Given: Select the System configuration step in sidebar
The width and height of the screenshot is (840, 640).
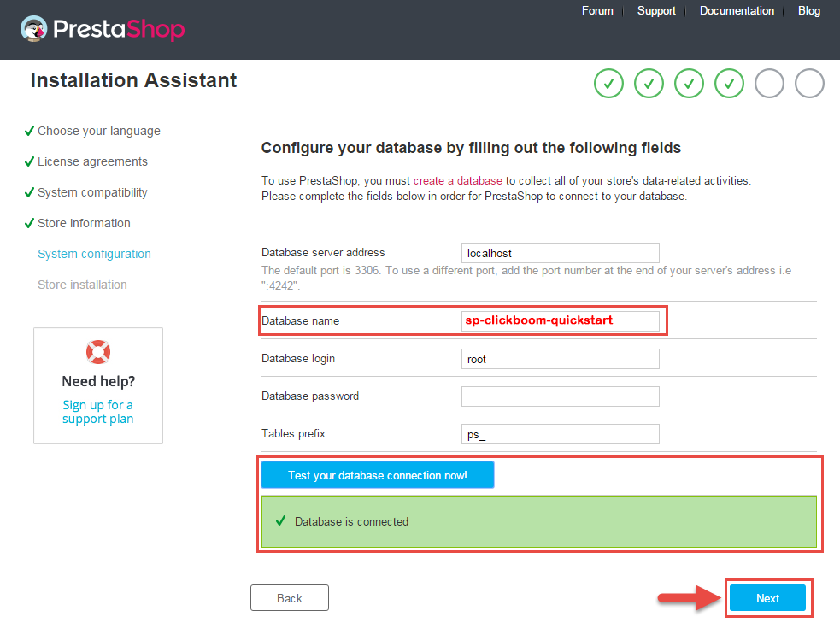Looking at the screenshot, I should 94,254.
